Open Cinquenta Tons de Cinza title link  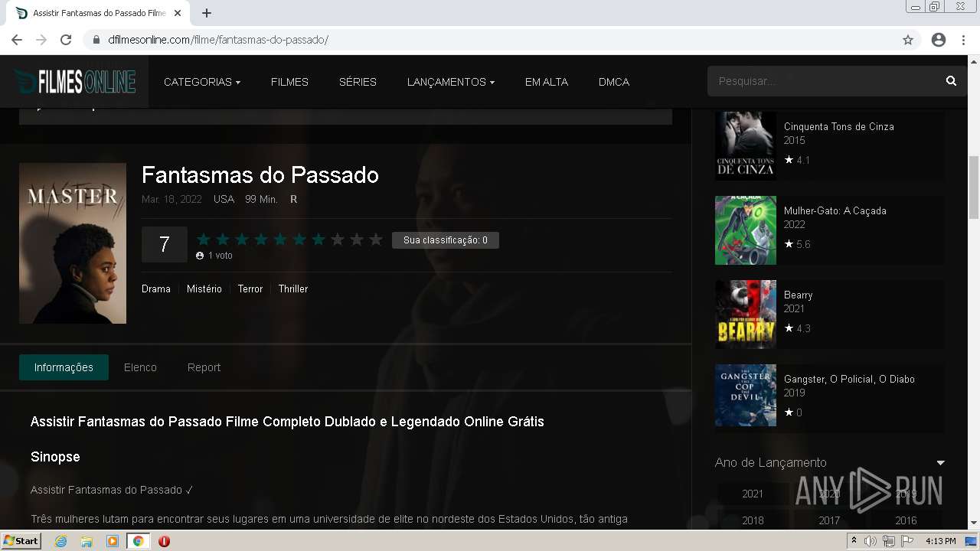pyautogui.click(x=839, y=126)
